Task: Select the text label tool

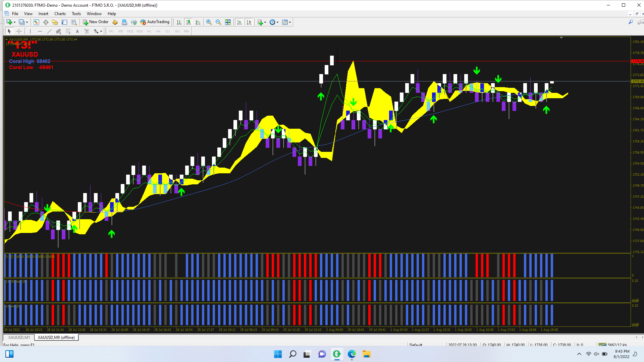Action: (x=87, y=31)
